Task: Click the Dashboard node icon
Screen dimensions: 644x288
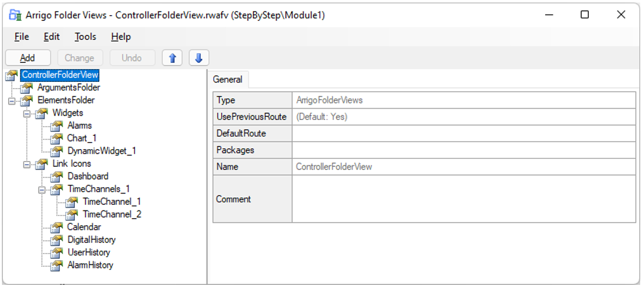Action: [x=56, y=176]
